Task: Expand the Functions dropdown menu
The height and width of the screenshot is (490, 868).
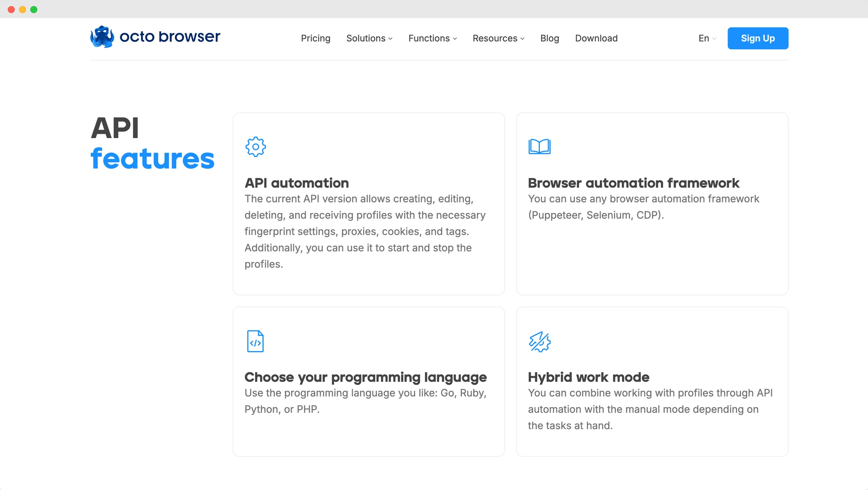Action: [433, 38]
